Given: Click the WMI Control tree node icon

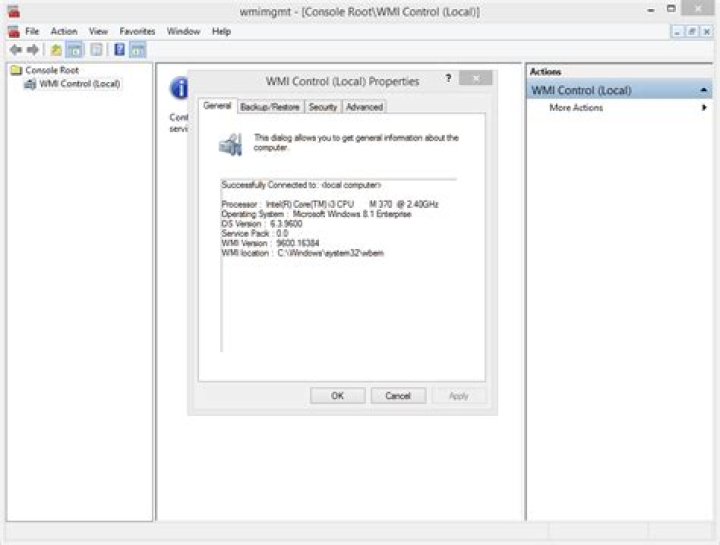Looking at the screenshot, I should [30, 84].
